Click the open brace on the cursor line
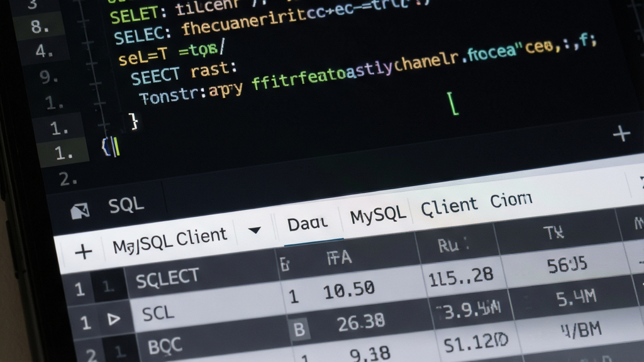 pos(106,147)
